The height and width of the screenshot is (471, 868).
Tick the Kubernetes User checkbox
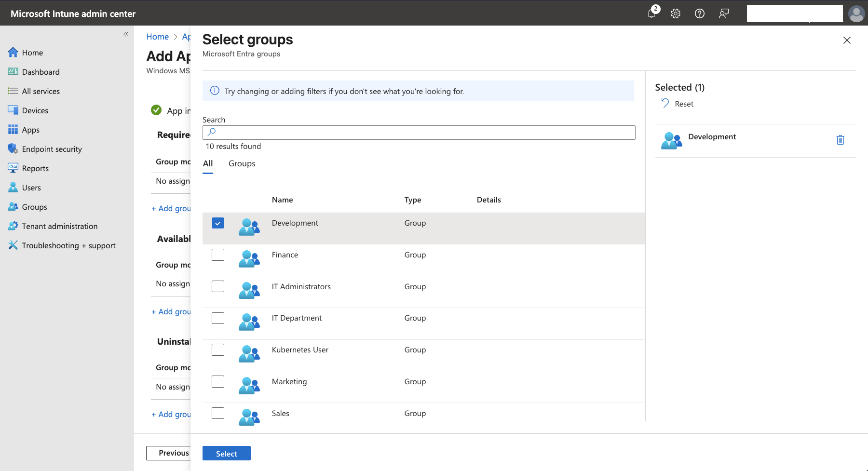(218, 350)
